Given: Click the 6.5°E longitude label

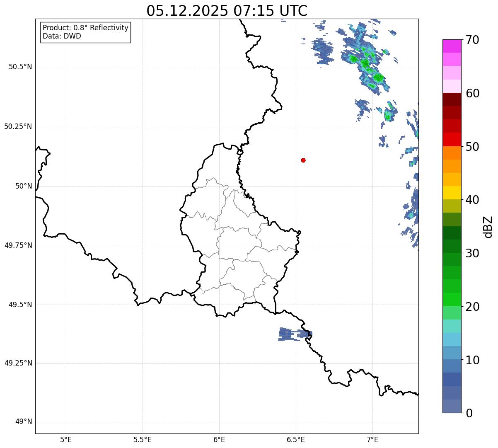Looking at the screenshot, I should (296, 440).
